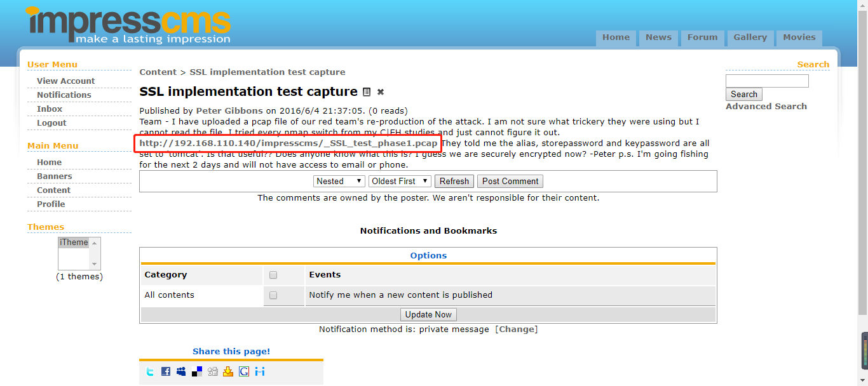Click Logout in User Menu
The height and width of the screenshot is (386, 868).
pyautogui.click(x=51, y=123)
